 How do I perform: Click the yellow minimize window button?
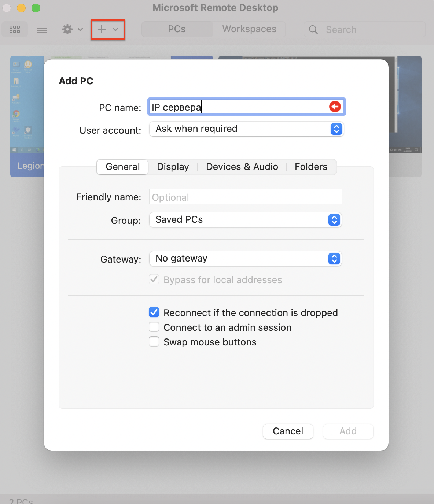point(21,8)
